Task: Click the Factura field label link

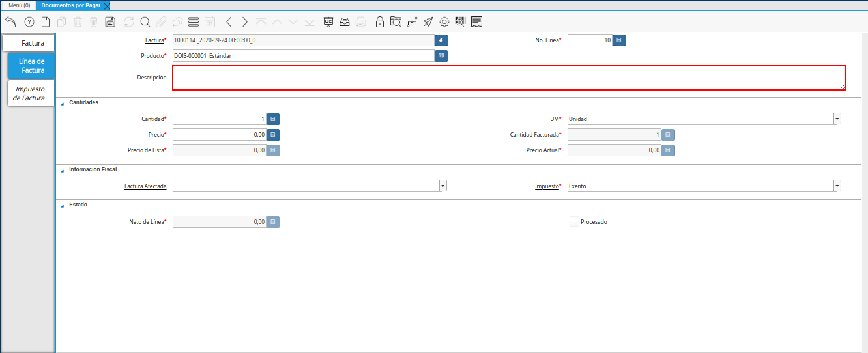Action: pyautogui.click(x=154, y=40)
